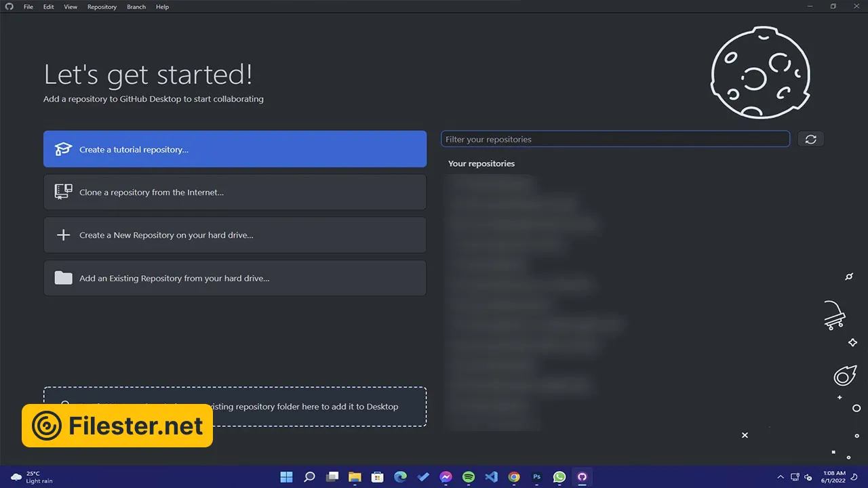Click the GitHub logo in title bar

(9, 7)
